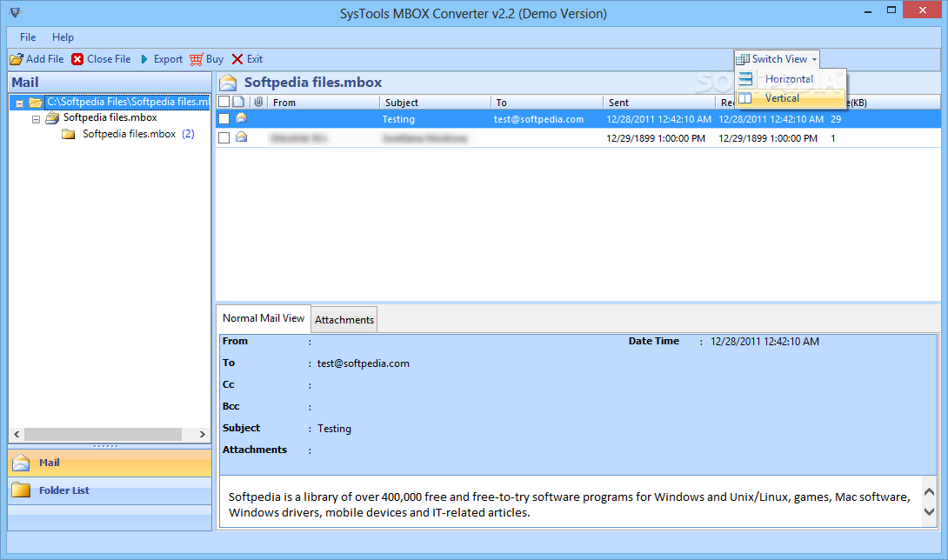Select the C:\Softpedia Files root path
The image size is (948, 560).
[128, 102]
